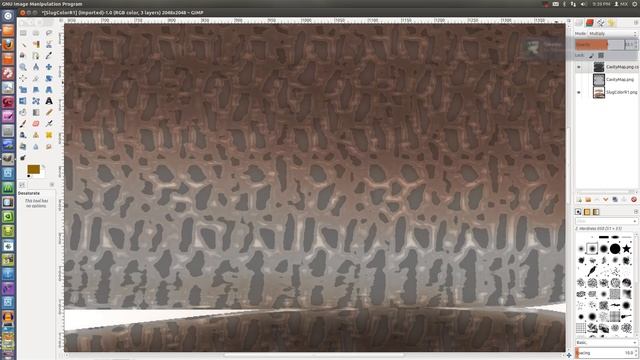640x360 pixels.
Task: Select the Bucket Fill tool
Action: pyautogui.click(x=23, y=112)
